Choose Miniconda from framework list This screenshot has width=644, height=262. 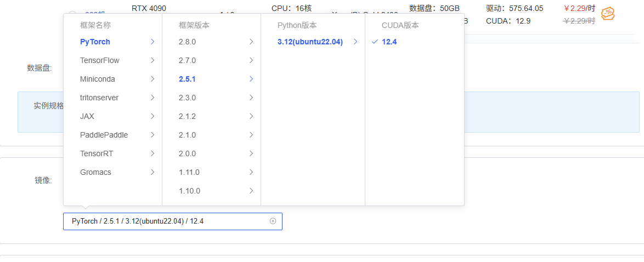click(112, 79)
